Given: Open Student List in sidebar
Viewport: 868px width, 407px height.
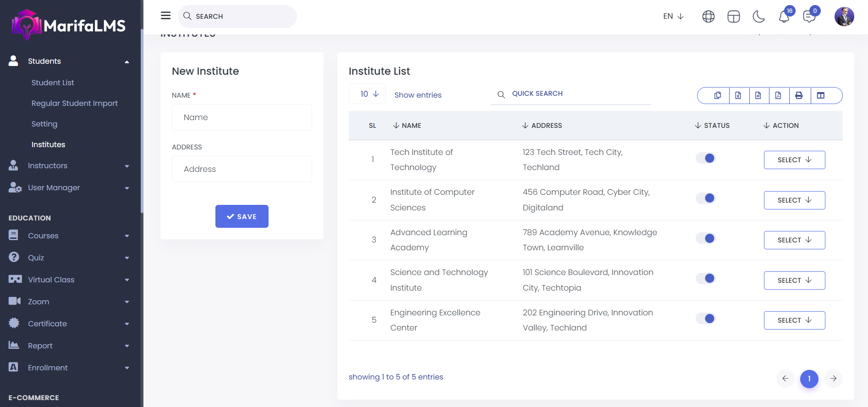Looking at the screenshot, I should (x=53, y=82).
